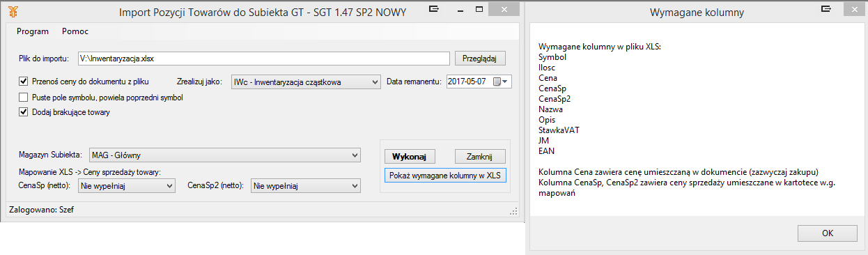This screenshot has height=255, width=868.
Task: Enable Puste pole symbolu checkbox
Action: pyautogui.click(x=24, y=98)
